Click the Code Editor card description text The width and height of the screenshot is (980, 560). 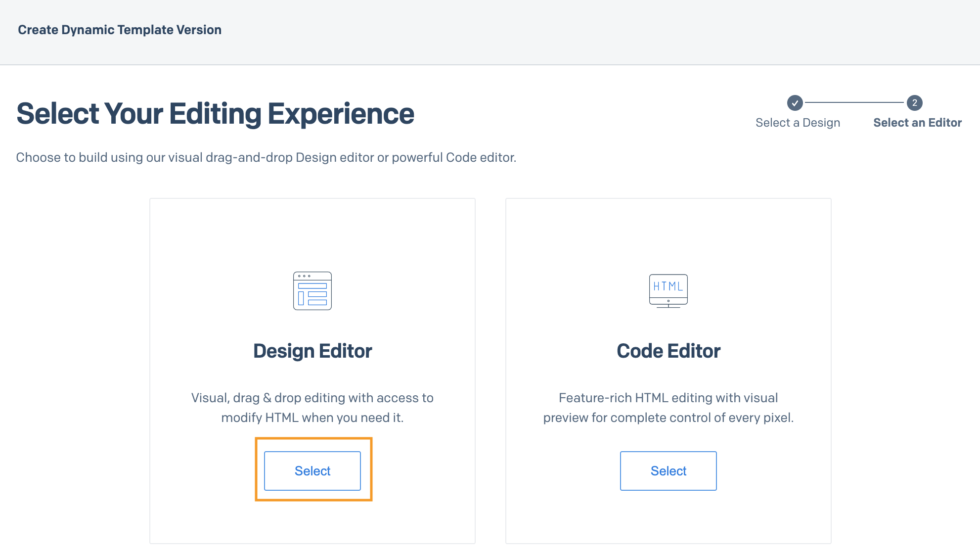point(668,408)
